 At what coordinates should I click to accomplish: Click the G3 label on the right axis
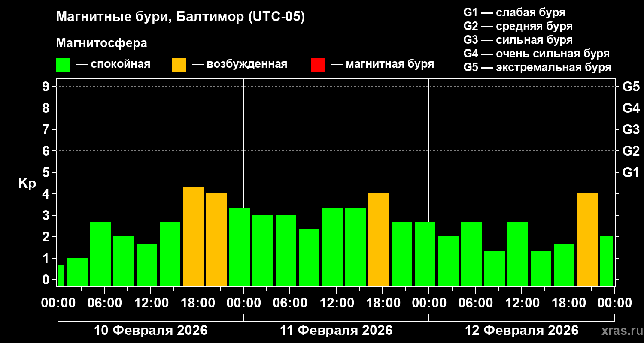(631, 129)
